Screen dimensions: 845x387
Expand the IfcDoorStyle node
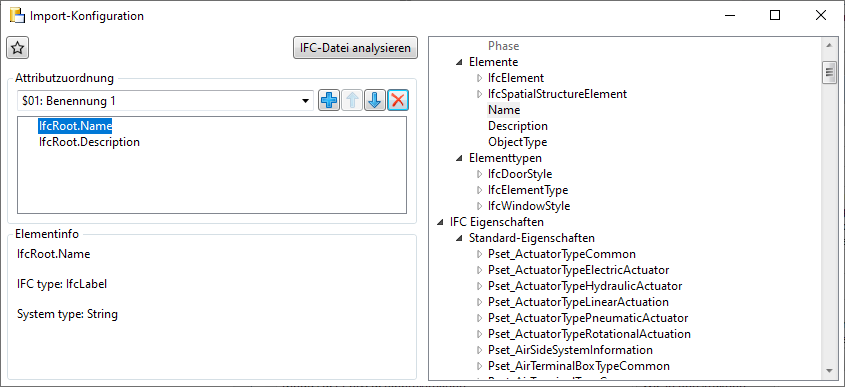coord(479,175)
